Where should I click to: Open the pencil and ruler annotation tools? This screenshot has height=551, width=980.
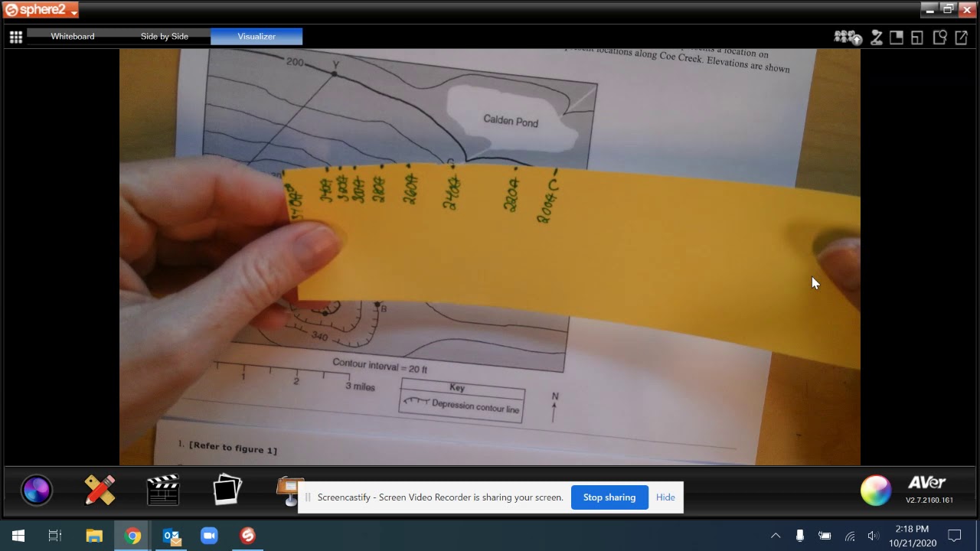100,490
